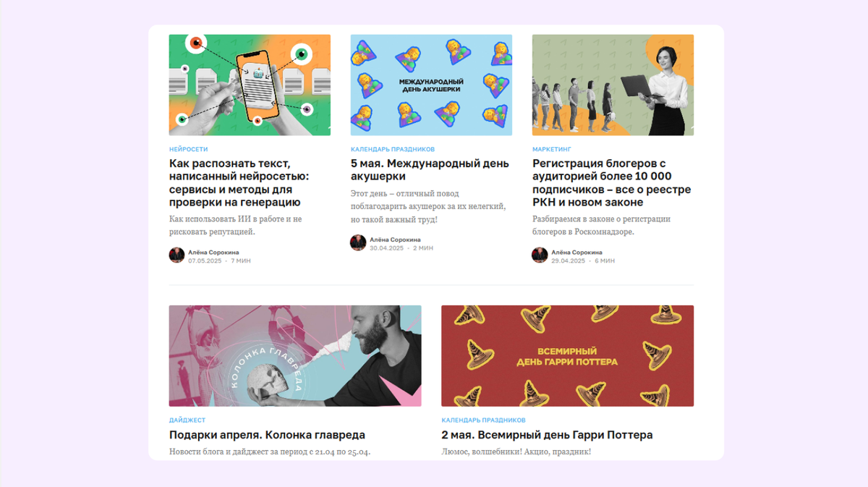
Task: Open Алёна Сорокина name under midwife article
Action: coord(395,240)
